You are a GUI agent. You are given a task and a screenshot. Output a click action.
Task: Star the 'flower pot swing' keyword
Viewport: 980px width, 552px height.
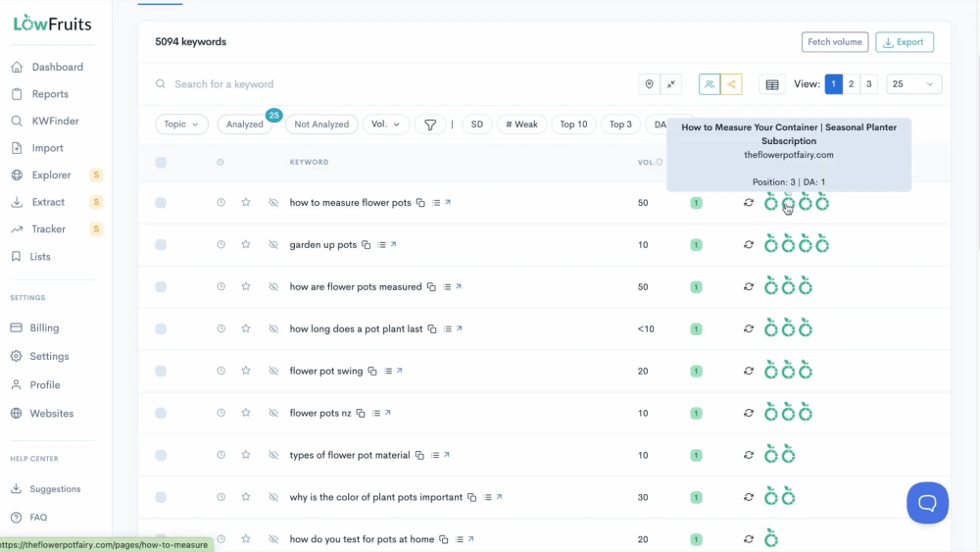pos(246,370)
